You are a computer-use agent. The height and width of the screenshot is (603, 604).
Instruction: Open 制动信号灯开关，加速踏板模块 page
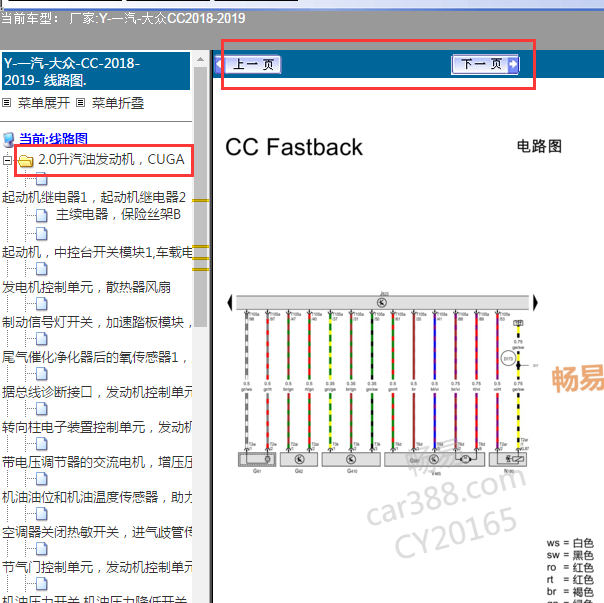point(97,322)
